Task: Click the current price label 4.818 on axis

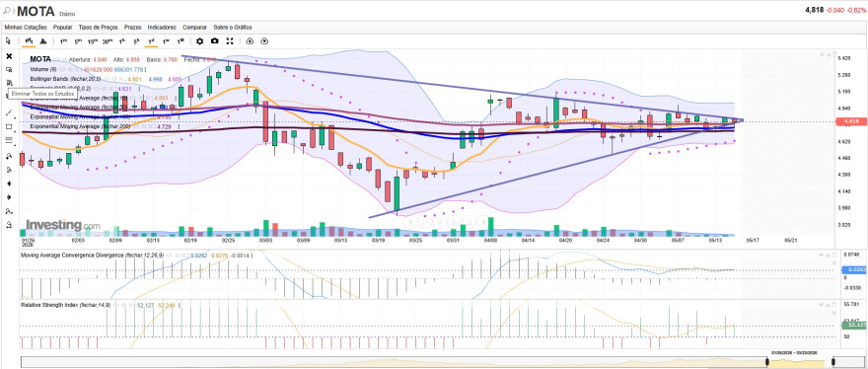Action: point(851,121)
